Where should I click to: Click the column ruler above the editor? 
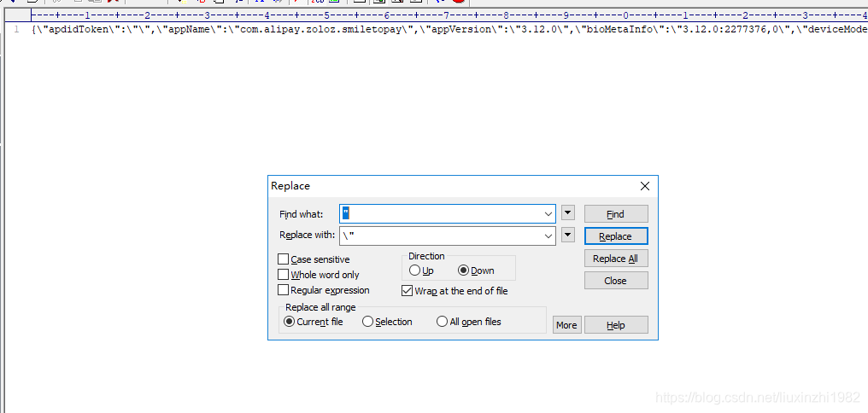(449, 15)
